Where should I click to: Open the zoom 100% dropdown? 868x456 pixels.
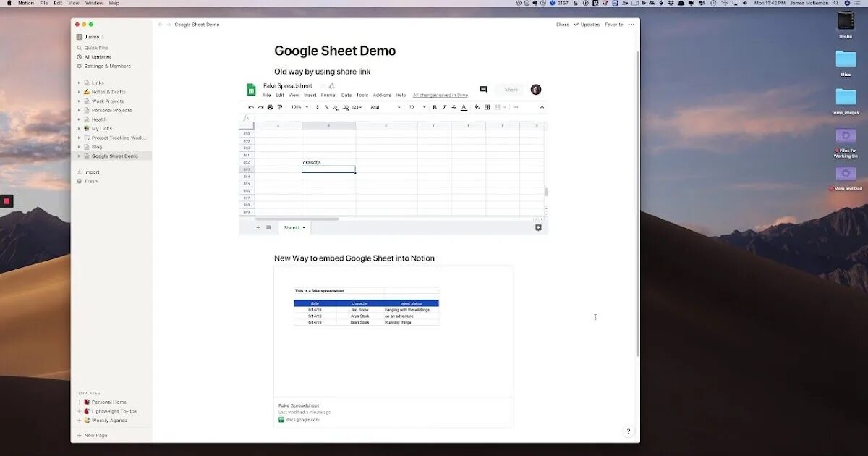[x=299, y=107]
